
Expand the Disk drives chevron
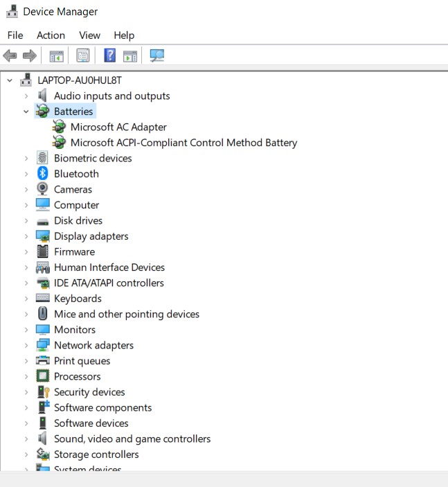(26, 220)
